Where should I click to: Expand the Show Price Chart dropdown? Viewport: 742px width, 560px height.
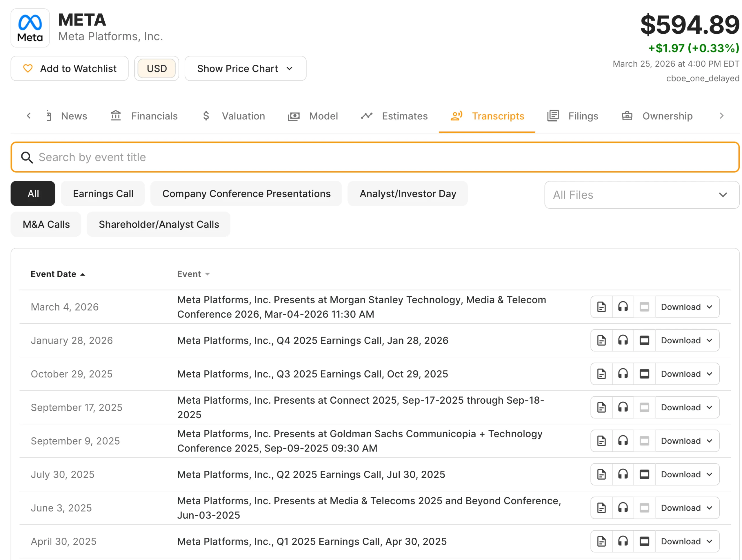tap(245, 68)
